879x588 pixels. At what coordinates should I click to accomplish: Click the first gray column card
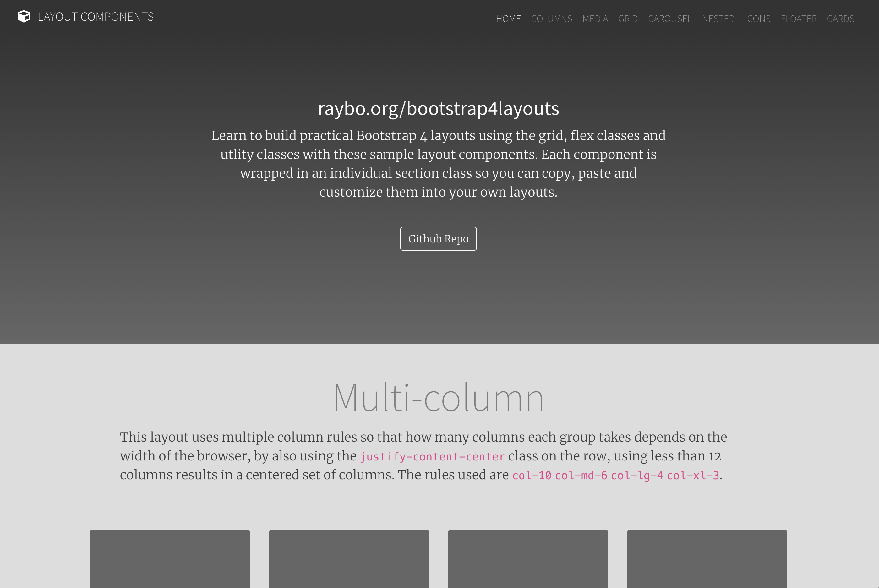tap(170, 558)
